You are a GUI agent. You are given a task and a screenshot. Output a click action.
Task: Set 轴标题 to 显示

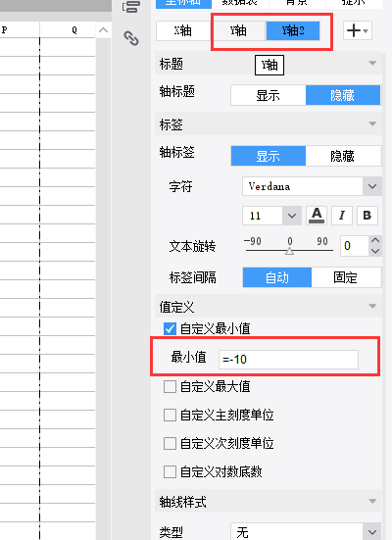tap(268, 95)
